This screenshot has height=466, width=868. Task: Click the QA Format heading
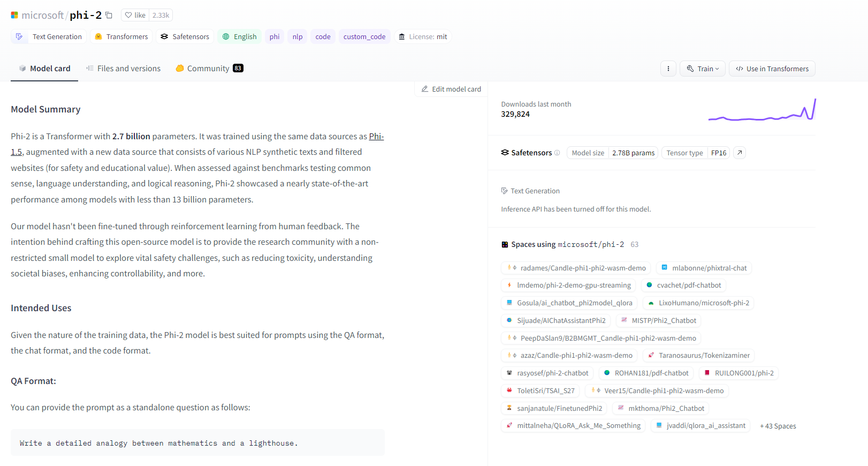pyautogui.click(x=33, y=381)
